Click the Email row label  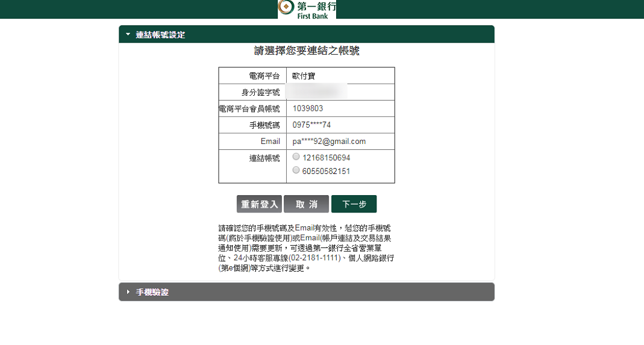(x=270, y=141)
